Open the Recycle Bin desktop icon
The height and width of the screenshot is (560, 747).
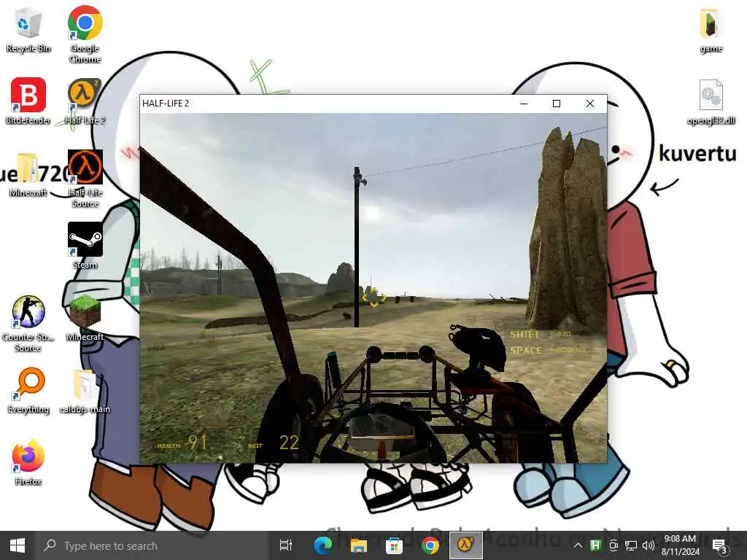pos(28,30)
